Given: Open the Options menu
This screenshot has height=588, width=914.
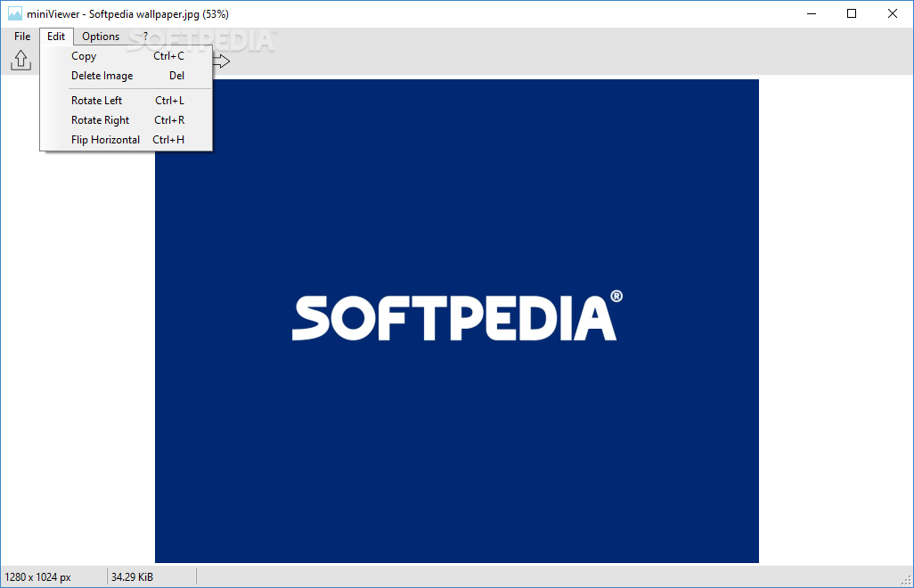Looking at the screenshot, I should point(101,37).
